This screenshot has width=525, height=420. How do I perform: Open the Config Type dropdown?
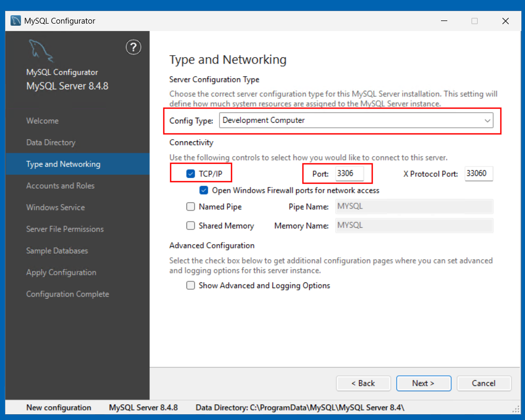click(356, 120)
